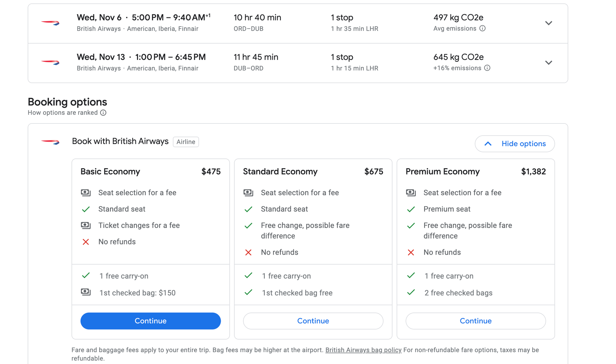This screenshot has width=616, height=364.
Task: Click the British Airways logo on the Nov 6 flight
Action: point(50,23)
